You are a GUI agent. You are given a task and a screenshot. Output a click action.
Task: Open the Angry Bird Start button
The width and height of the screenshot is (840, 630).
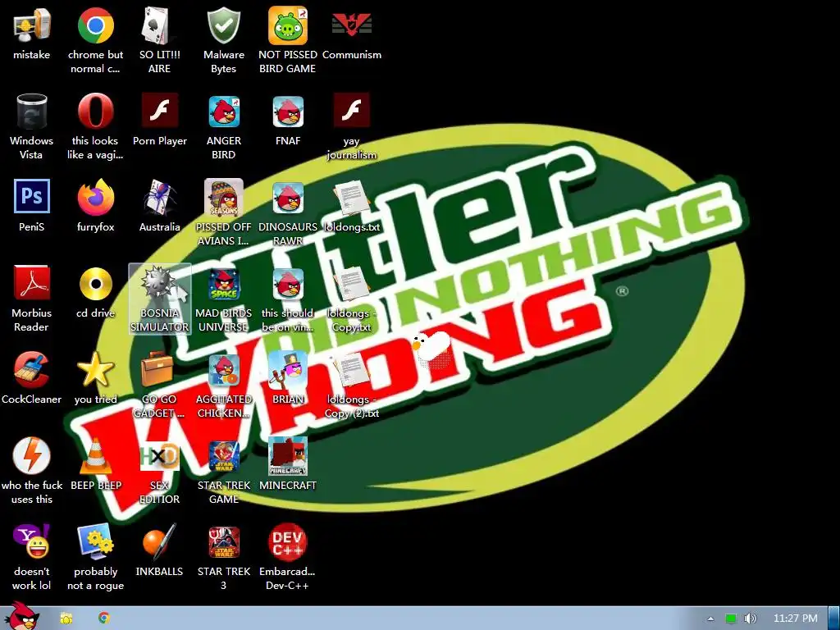pos(21,615)
